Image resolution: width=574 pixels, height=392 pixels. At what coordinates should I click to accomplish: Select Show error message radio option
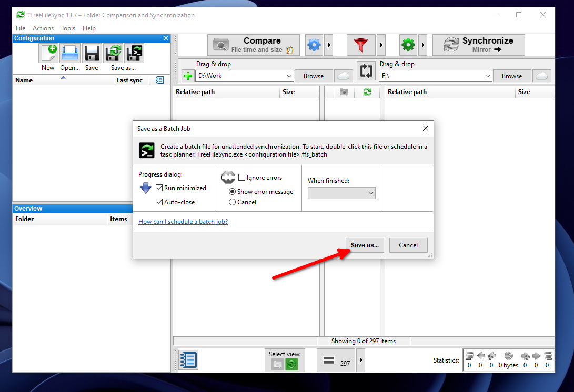tap(232, 192)
